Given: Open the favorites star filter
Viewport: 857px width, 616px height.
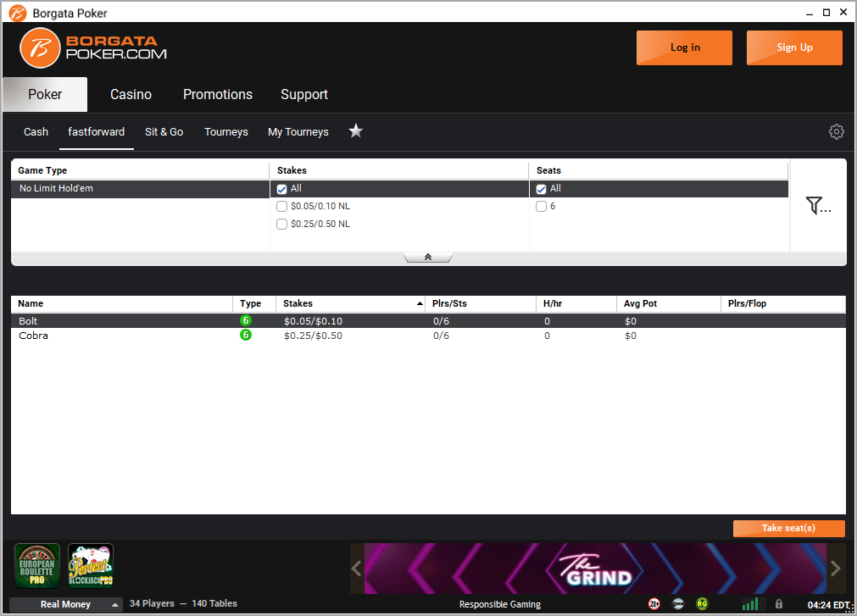Looking at the screenshot, I should point(356,131).
